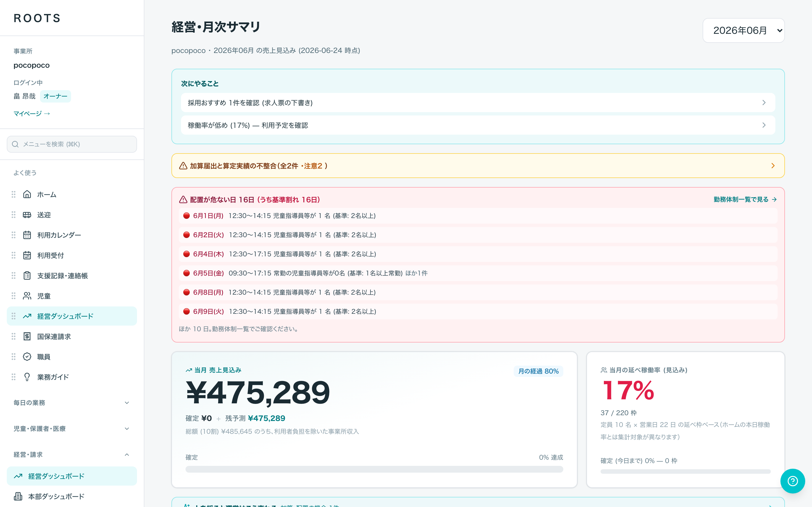Open the help question-mark floating button

(793, 481)
